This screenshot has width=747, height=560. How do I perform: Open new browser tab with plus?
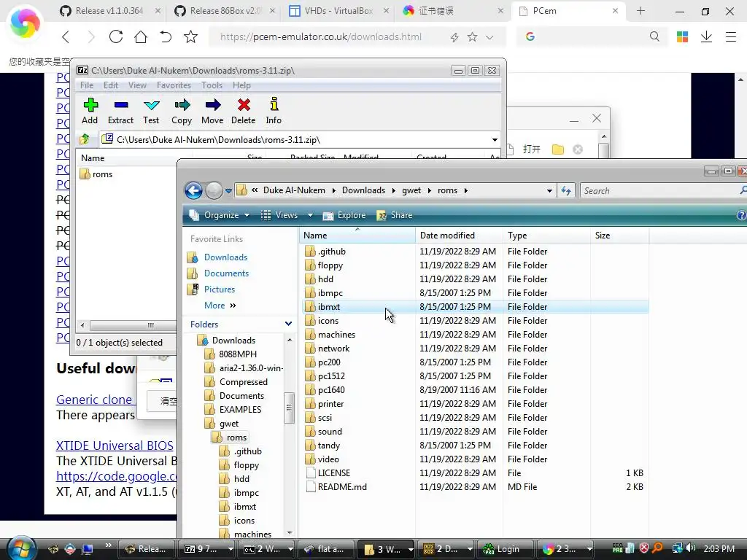(x=640, y=11)
